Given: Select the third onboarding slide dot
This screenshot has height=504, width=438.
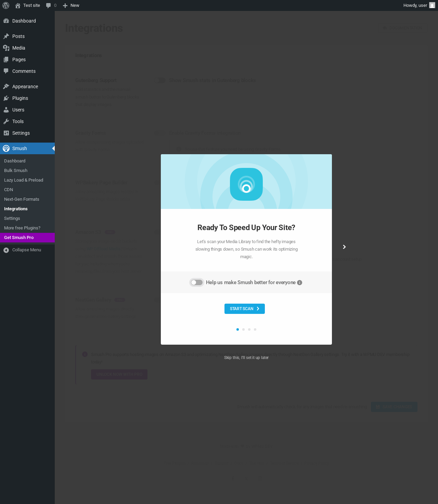Looking at the screenshot, I should (249, 330).
